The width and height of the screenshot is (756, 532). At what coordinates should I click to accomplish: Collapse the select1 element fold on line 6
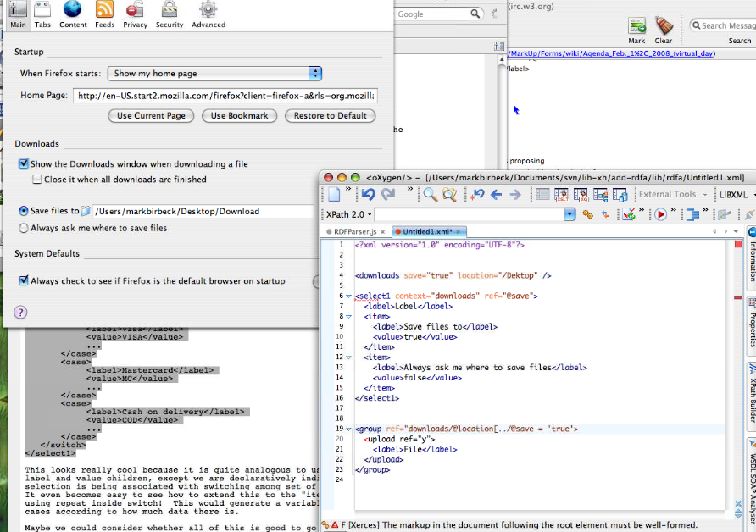coord(348,296)
